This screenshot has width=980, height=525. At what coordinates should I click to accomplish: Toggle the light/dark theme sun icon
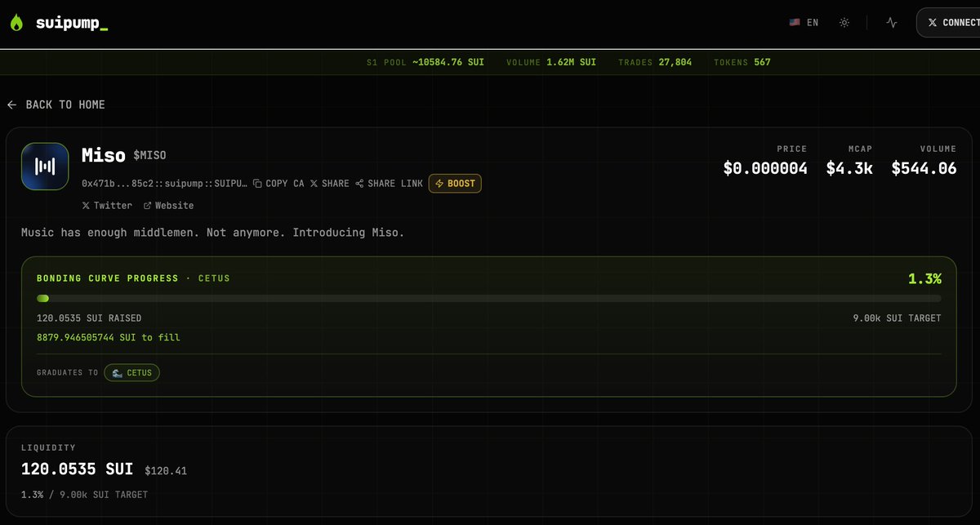[x=844, y=23]
